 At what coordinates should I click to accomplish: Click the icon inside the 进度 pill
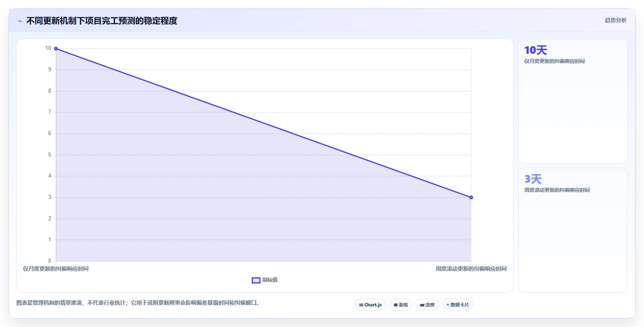click(x=422, y=305)
